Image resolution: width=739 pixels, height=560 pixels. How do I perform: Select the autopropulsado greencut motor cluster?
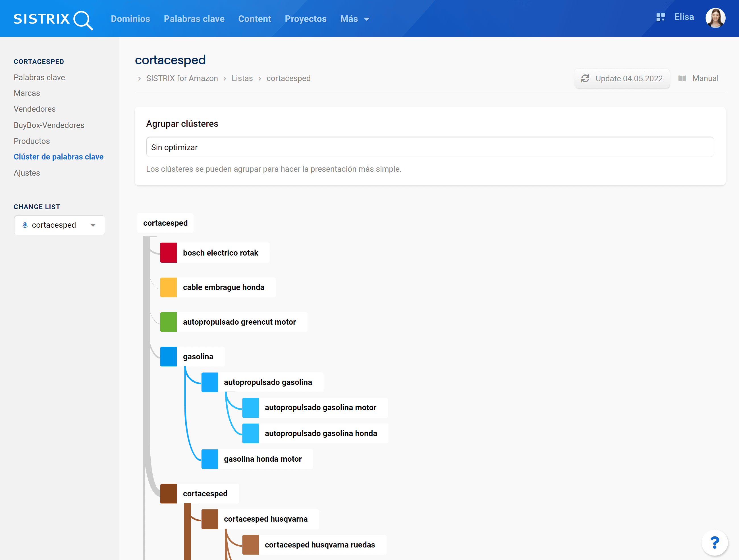pyautogui.click(x=239, y=322)
